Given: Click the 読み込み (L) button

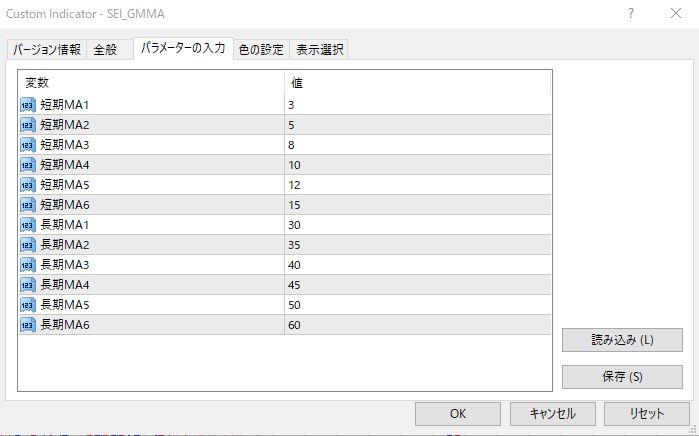Looking at the screenshot, I should [x=622, y=339].
